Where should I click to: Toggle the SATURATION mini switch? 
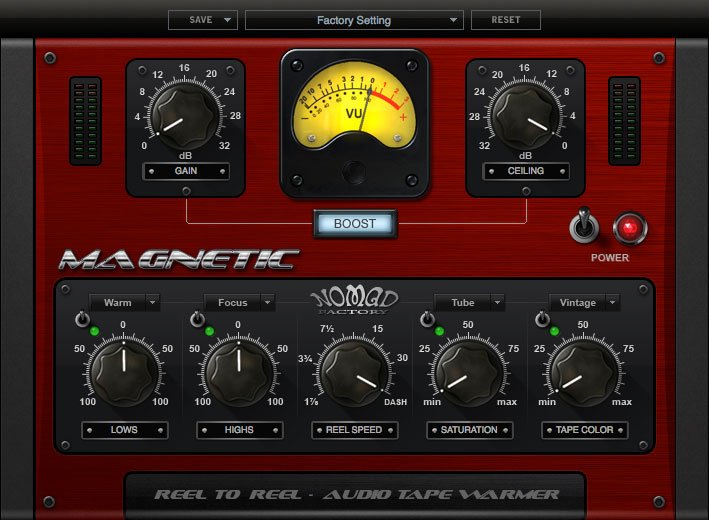point(427,319)
